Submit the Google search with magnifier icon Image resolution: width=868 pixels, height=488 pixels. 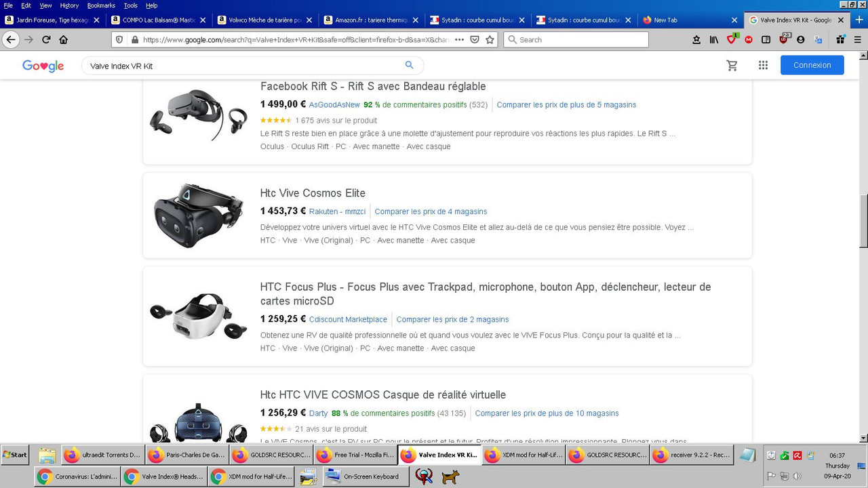tap(409, 65)
